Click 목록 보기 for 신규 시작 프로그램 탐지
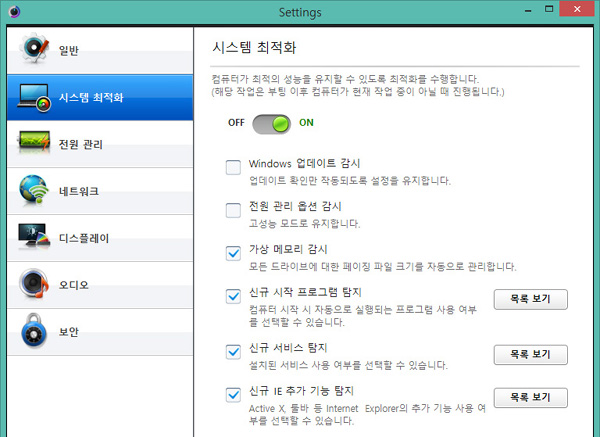Image resolution: width=600 pixels, height=437 pixels. (530, 299)
